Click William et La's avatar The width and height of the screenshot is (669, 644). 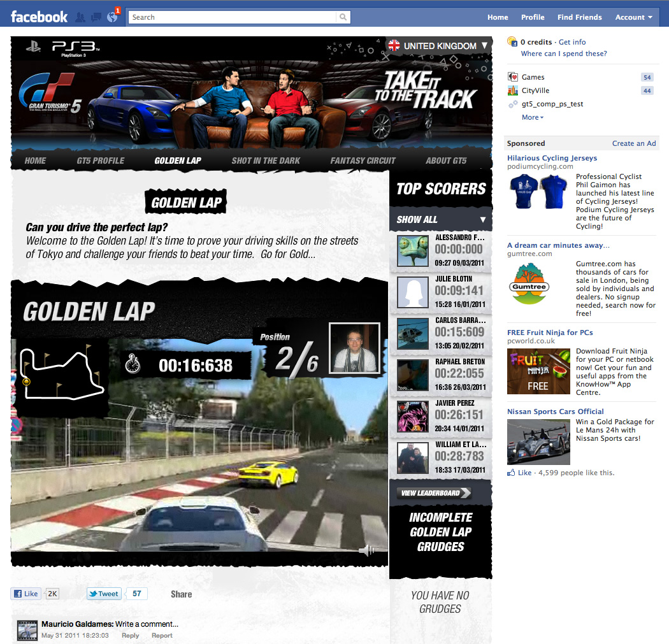[413, 457]
